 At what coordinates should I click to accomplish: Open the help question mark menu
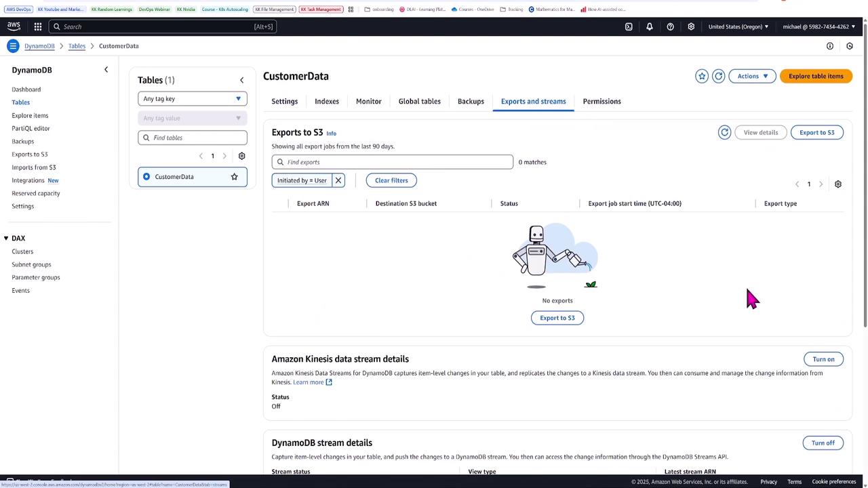[670, 26]
